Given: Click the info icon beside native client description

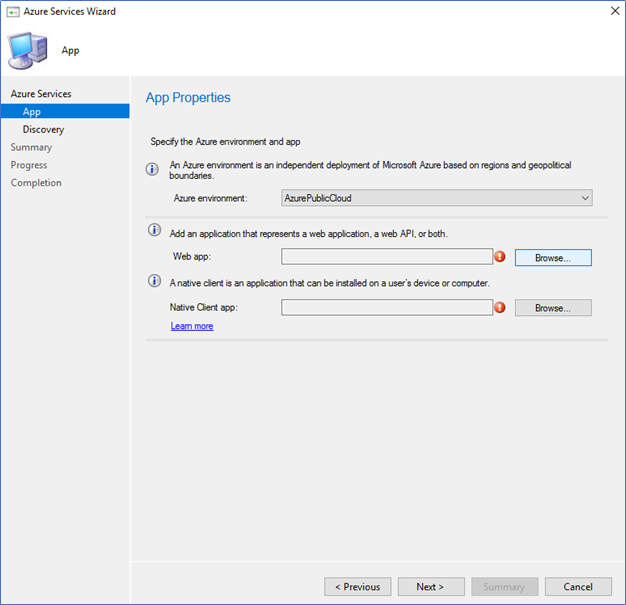Looking at the screenshot, I should (x=155, y=281).
